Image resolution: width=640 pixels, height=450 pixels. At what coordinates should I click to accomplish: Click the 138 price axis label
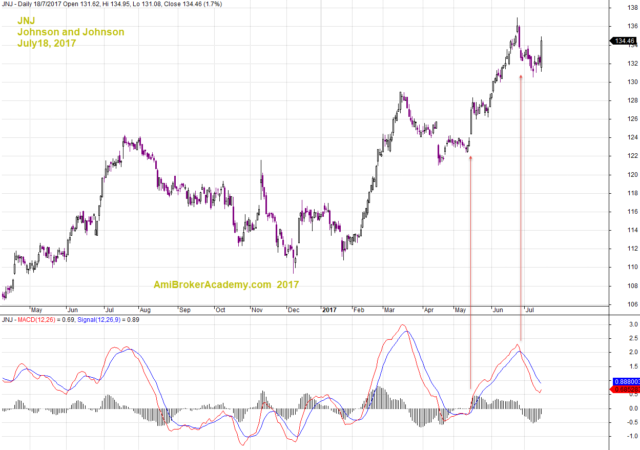[x=632, y=8]
